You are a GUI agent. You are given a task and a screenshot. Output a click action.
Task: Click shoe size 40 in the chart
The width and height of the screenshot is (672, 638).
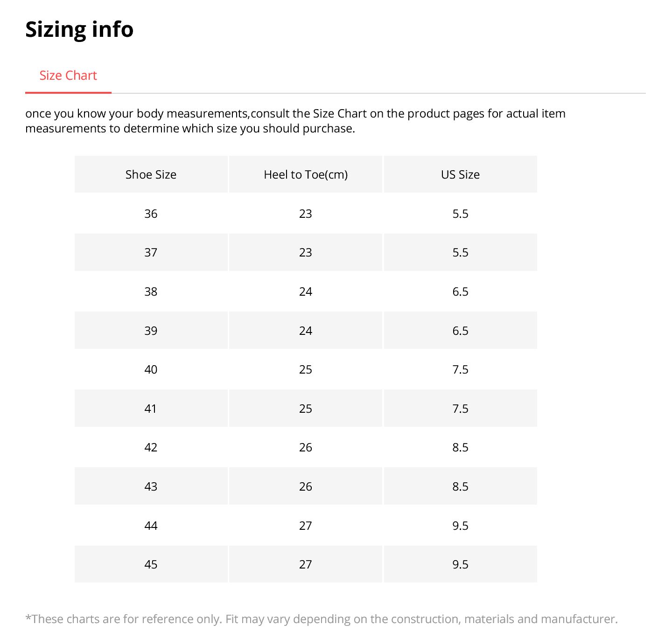pyautogui.click(x=151, y=369)
